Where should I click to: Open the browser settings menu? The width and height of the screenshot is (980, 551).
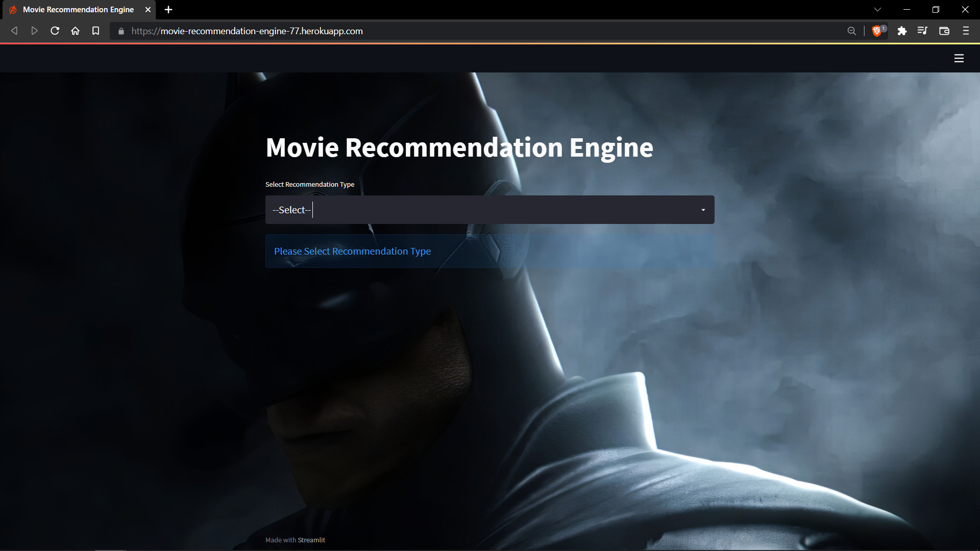[x=966, y=31]
